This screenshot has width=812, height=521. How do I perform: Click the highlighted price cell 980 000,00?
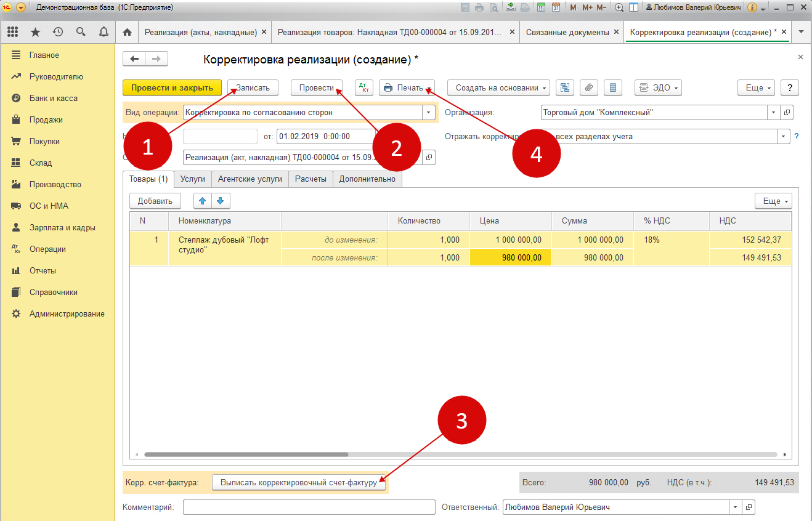511,258
